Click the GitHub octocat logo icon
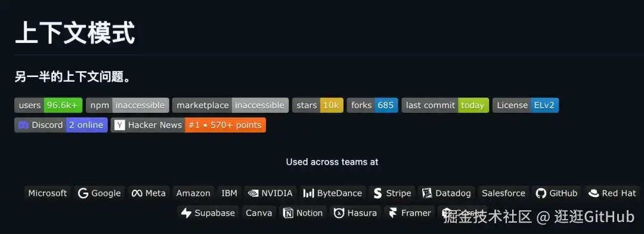This screenshot has width=644, height=234. 541,193
